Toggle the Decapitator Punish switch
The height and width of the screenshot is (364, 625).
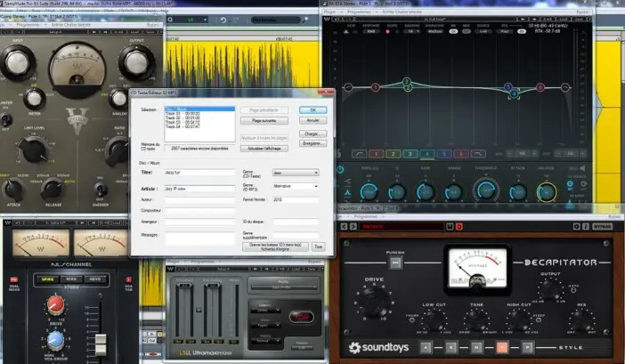point(395,263)
